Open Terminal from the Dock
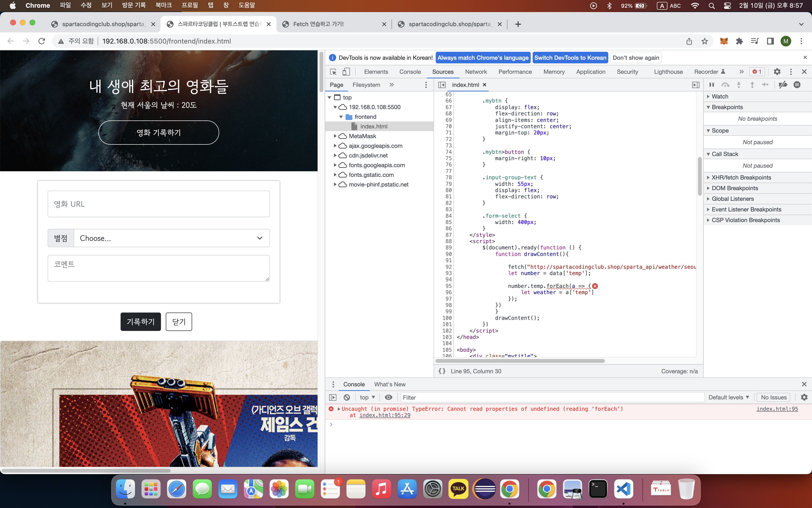This screenshot has width=812, height=508. [x=598, y=488]
